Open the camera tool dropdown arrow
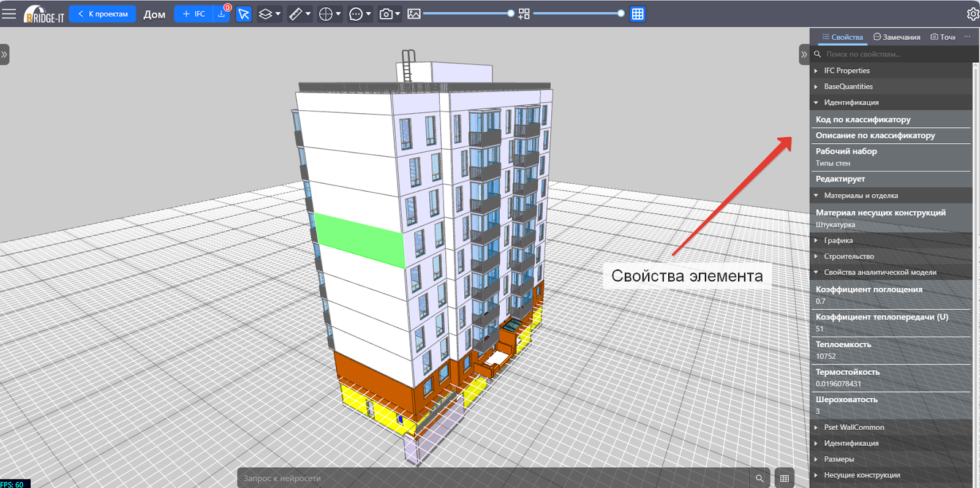The width and height of the screenshot is (980, 488). [398, 13]
